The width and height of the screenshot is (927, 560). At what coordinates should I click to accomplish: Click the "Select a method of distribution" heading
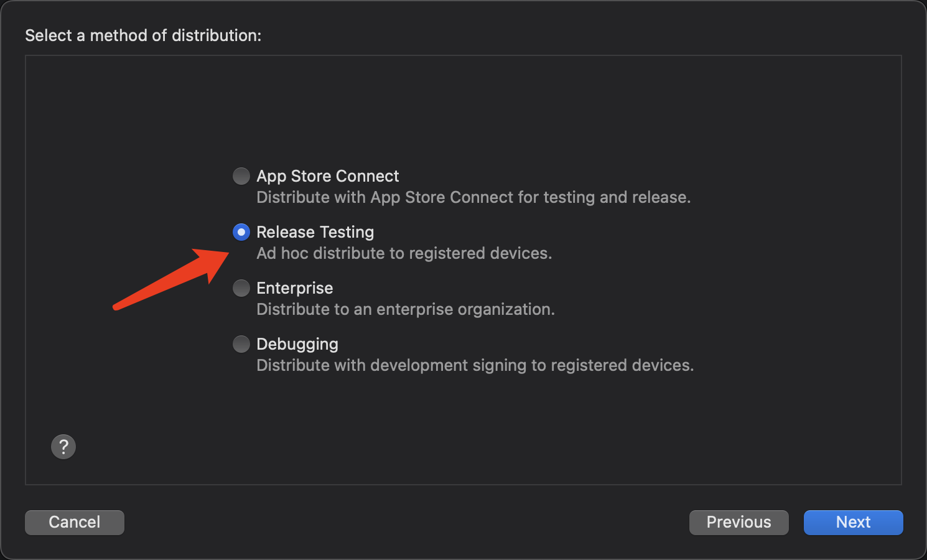tap(143, 35)
